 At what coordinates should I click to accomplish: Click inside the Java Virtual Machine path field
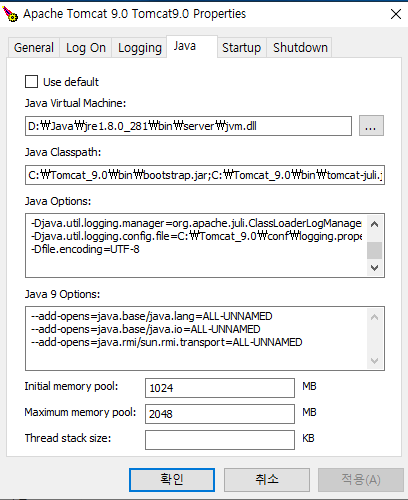(x=188, y=126)
